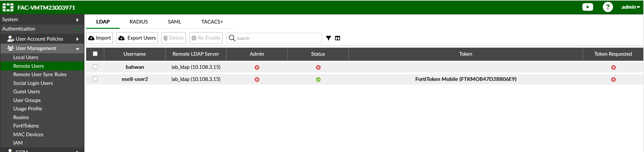Click the FortiAuthenticator grid logo icon
The width and height of the screenshot is (644, 152).
point(8,7)
